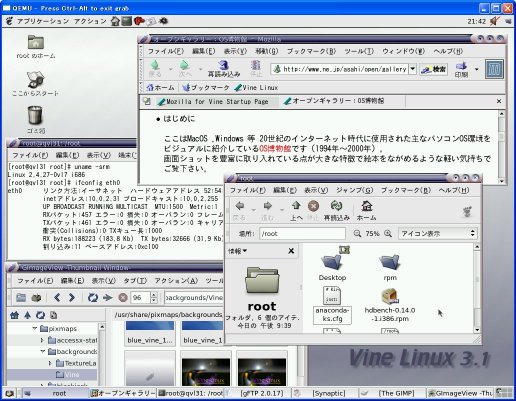Click Mozilla search button
Screen dimensions: 516x401
pos(433,69)
